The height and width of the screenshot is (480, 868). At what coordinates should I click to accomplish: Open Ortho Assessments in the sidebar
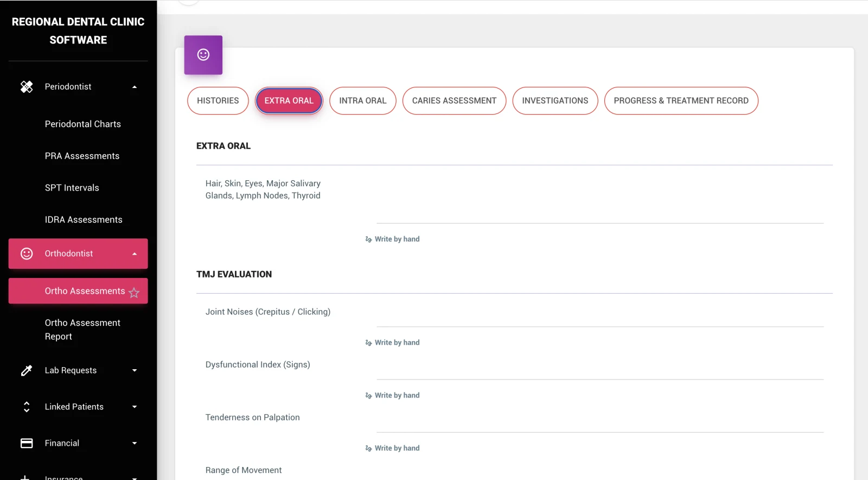78,291
